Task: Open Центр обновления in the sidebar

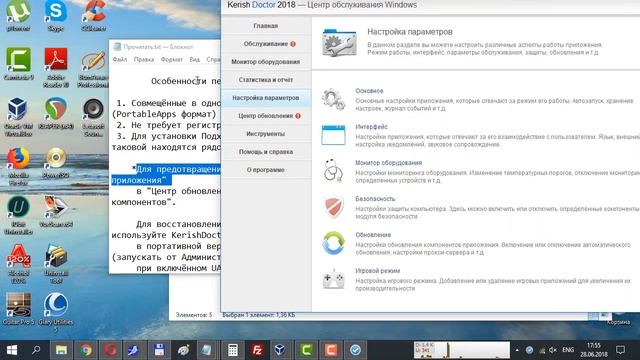Action: point(266,116)
